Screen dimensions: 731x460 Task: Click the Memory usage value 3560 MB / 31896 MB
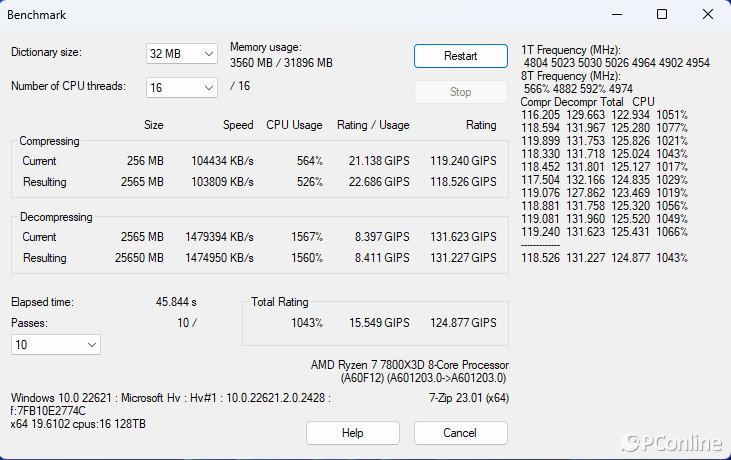tap(281, 63)
